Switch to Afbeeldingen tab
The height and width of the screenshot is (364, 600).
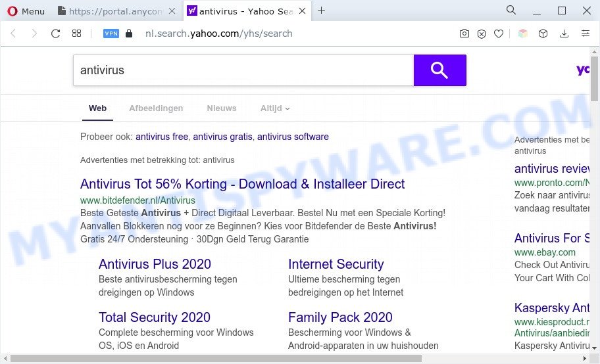(x=156, y=108)
